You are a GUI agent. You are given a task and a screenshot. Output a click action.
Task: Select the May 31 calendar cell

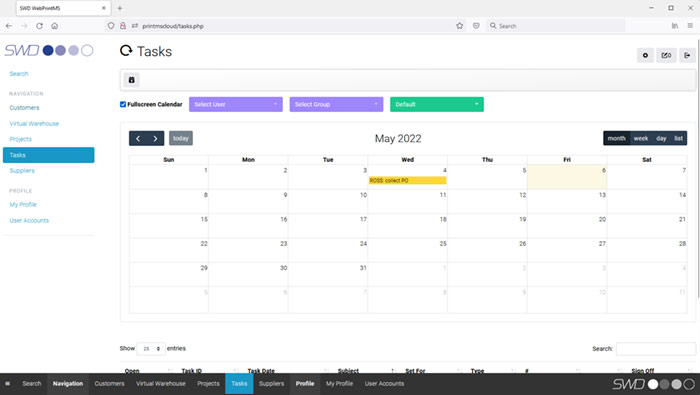coord(328,274)
